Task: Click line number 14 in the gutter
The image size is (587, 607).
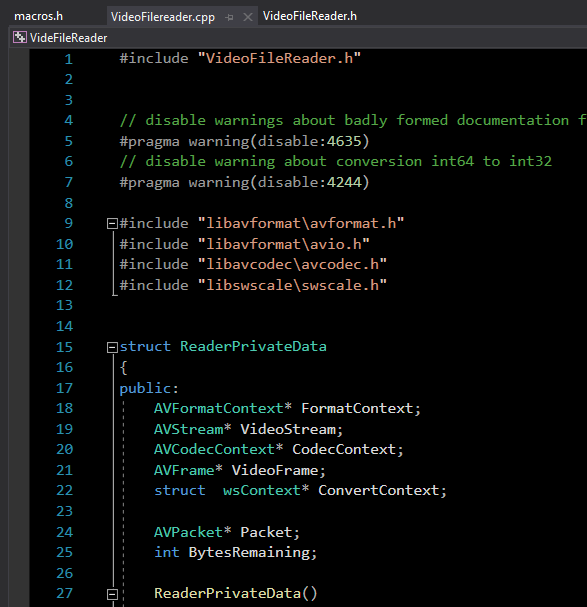Action: 64,326
